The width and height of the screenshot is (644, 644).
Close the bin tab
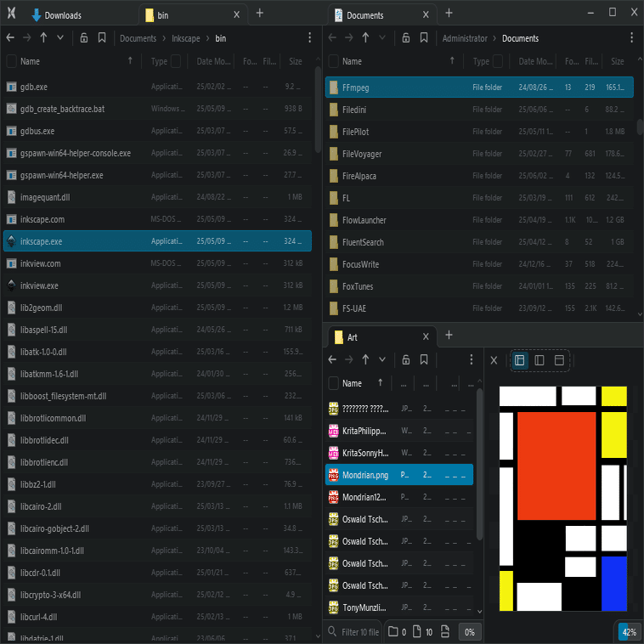236,14
